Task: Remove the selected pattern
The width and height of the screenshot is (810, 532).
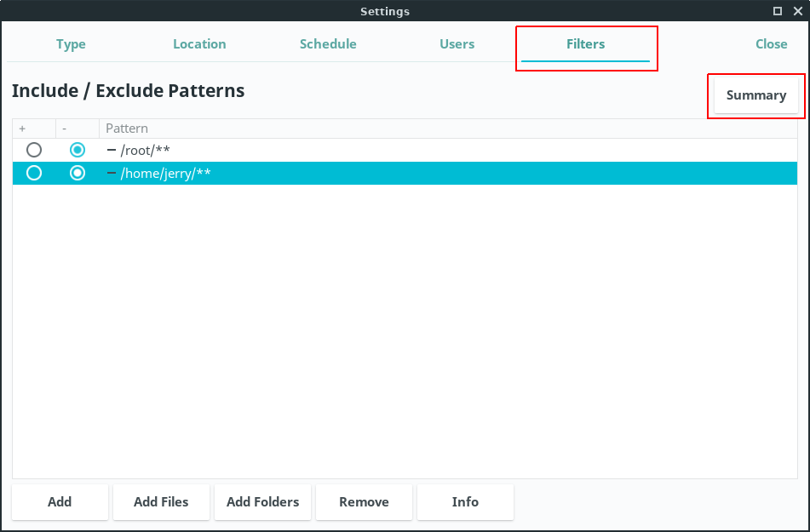Action: (364, 502)
